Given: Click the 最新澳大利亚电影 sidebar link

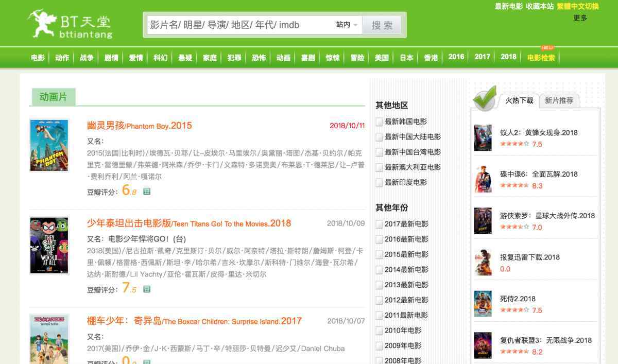Looking at the screenshot, I should tap(413, 167).
